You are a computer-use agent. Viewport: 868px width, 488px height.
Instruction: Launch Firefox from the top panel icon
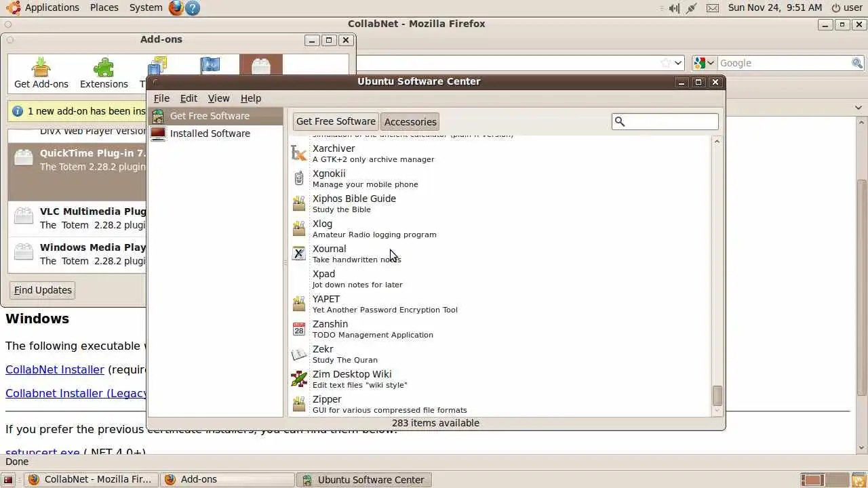(176, 7)
